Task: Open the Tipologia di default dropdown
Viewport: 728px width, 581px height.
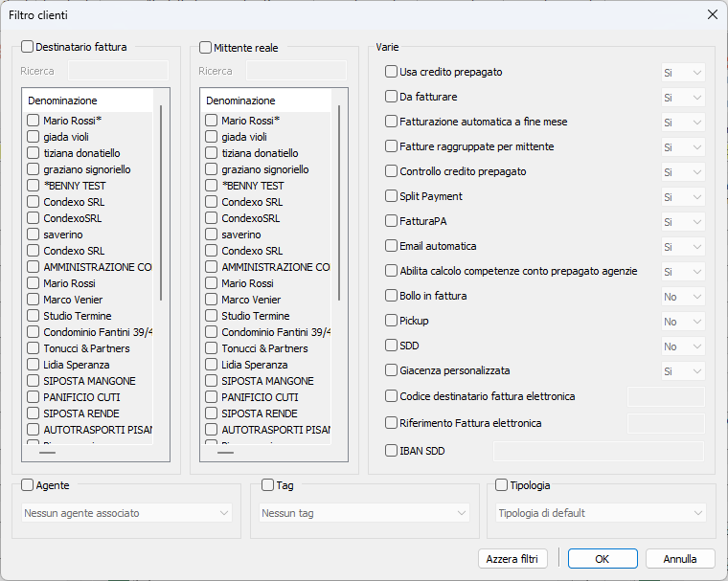Action: point(601,513)
